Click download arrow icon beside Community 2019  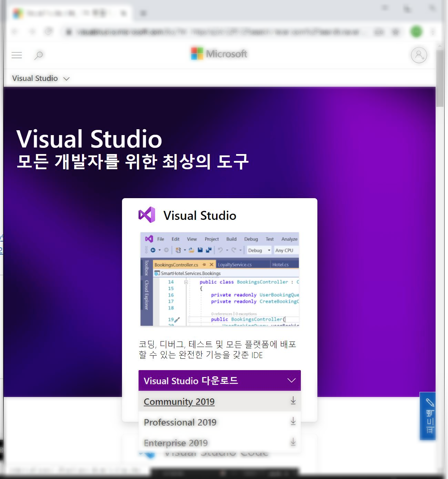293,400
